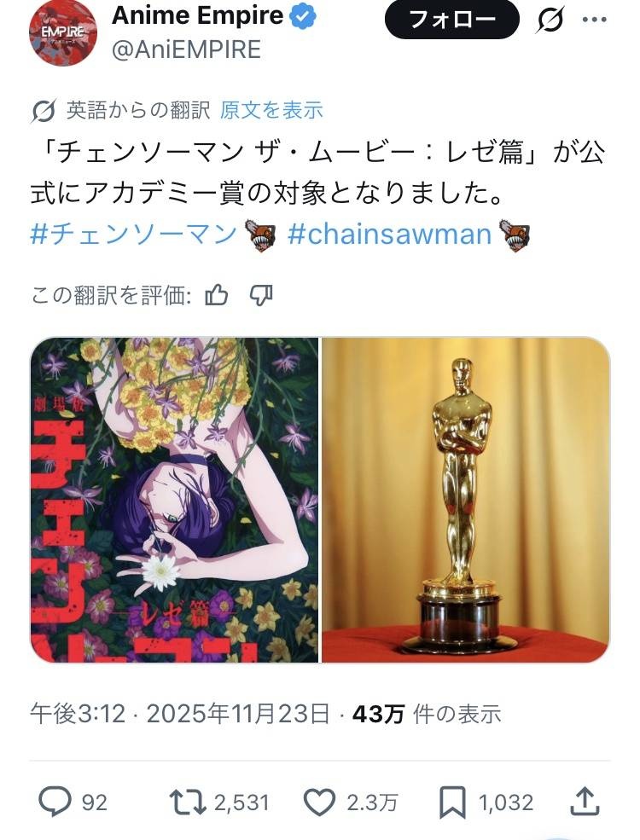Open the Anime Empire profile avatar
The height and width of the screenshot is (840, 640).
coord(62,32)
